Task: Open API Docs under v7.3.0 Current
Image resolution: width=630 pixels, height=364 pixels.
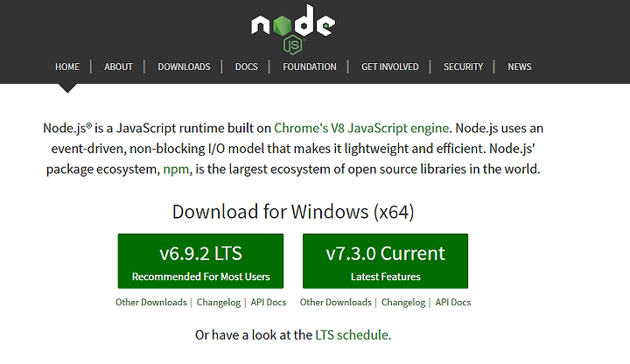Action: (x=453, y=302)
